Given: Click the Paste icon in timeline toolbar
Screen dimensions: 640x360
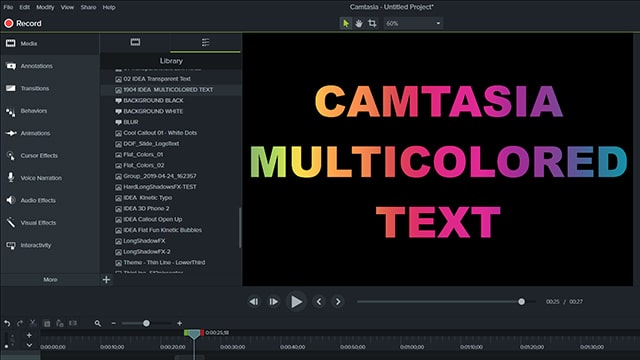Looking at the screenshot, I should point(60,323).
